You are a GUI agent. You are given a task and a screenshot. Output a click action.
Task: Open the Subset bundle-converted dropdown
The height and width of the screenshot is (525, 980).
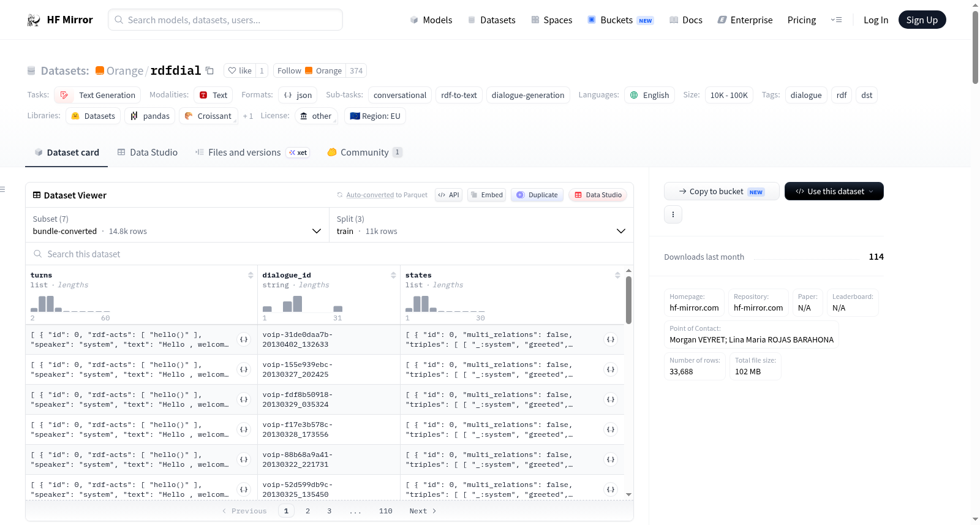177,225
